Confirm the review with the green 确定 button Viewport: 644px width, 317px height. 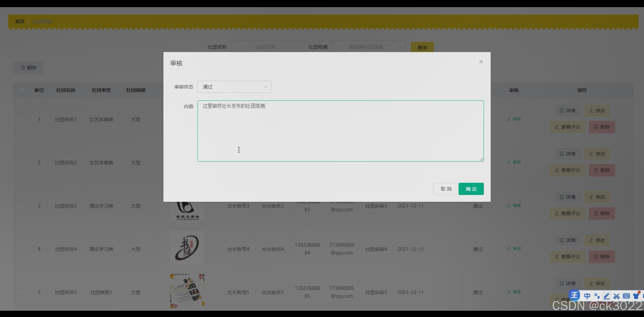pyautogui.click(x=471, y=189)
